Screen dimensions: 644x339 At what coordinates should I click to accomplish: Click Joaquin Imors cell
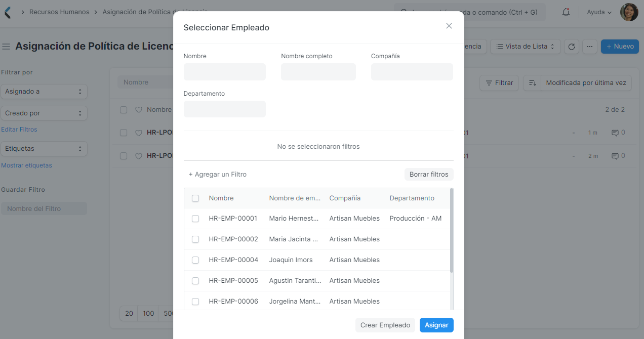point(291,260)
